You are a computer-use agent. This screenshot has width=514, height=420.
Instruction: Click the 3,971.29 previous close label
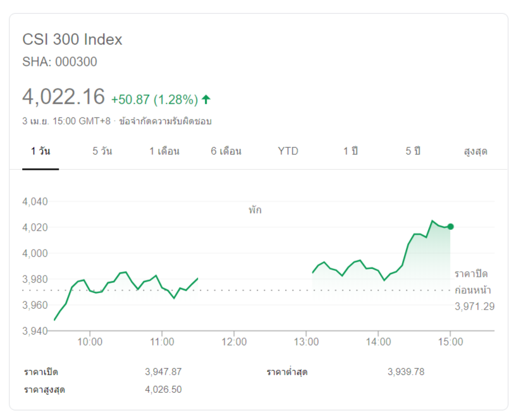point(474,306)
